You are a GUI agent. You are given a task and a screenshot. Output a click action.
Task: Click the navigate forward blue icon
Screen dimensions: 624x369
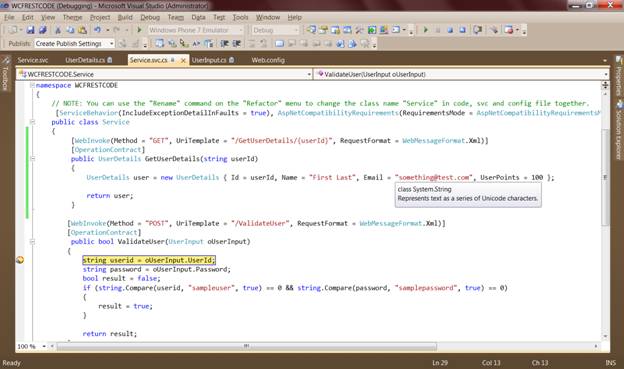(352, 43)
